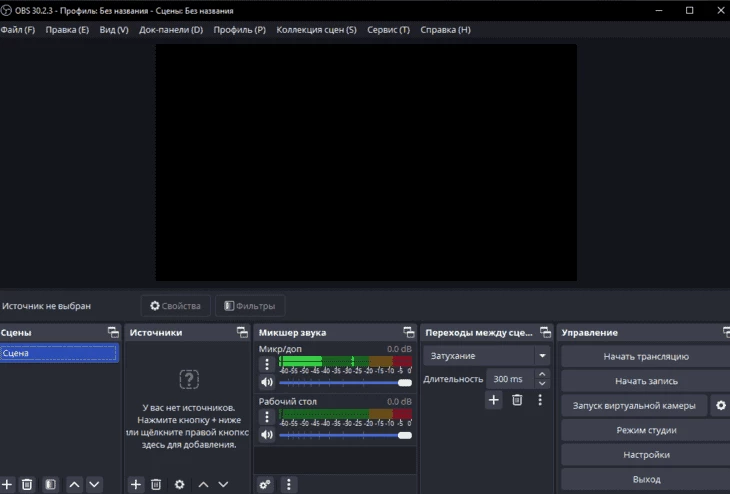Remove selected scene with trash icon
The height and width of the screenshot is (494, 730).
27,484
